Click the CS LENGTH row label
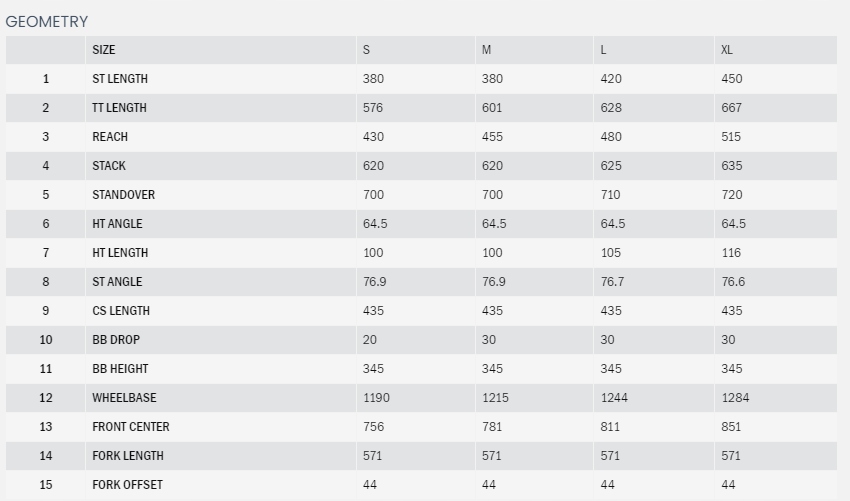This screenshot has height=501, width=850. click(x=120, y=311)
